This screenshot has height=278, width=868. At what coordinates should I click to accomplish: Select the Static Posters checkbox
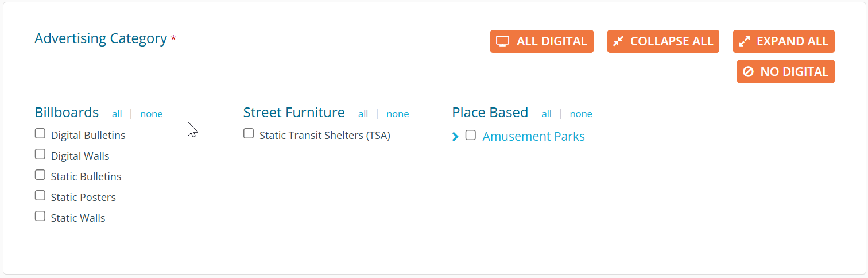(40, 196)
